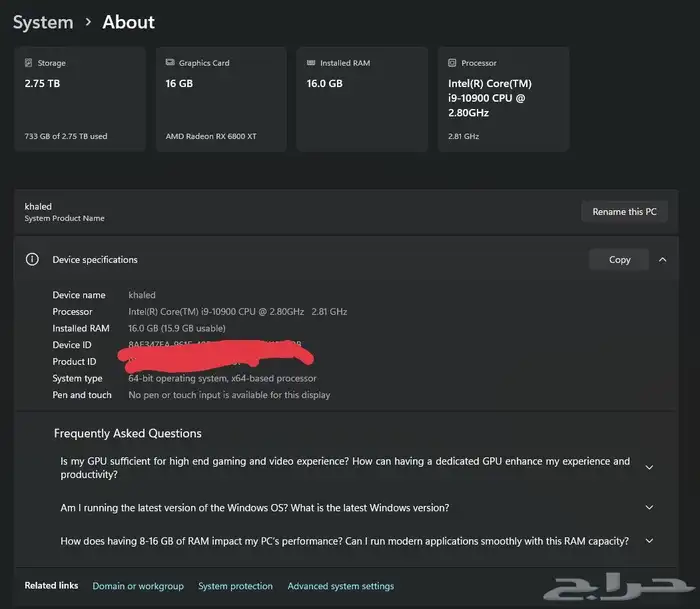Expand the GPU sufficiency FAQ question
700x609 pixels.
[650, 467]
